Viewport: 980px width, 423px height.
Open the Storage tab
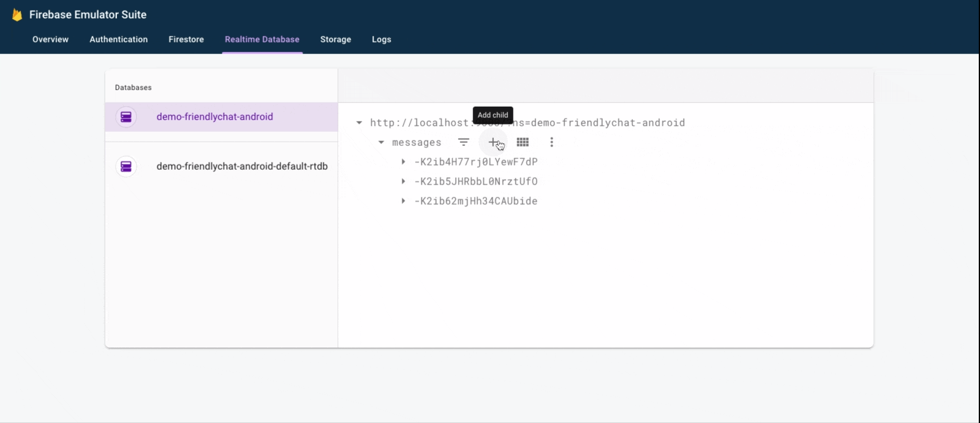pos(336,39)
